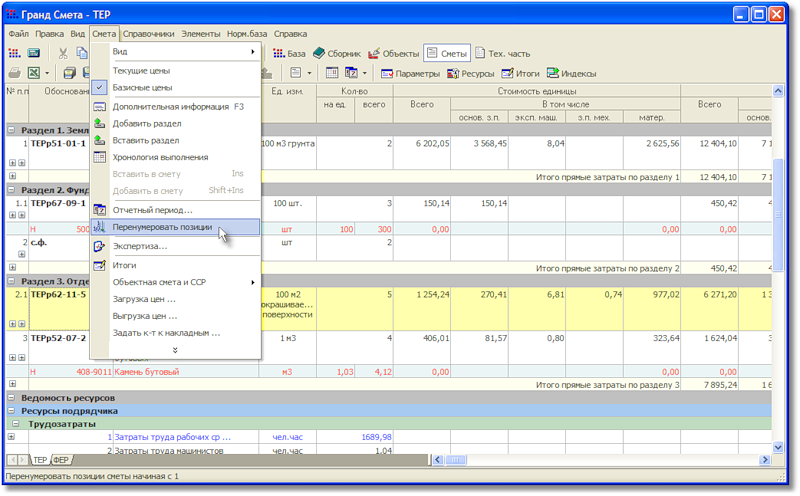Open the Справочники menu

tap(148, 34)
